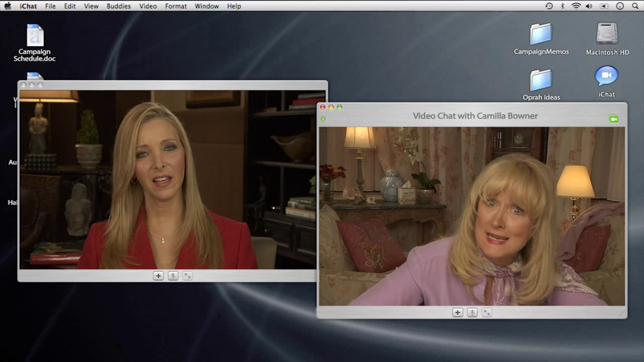This screenshot has height=362, width=644.
Task: Click the Camilla Bowner video feed
Action: click(472, 216)
